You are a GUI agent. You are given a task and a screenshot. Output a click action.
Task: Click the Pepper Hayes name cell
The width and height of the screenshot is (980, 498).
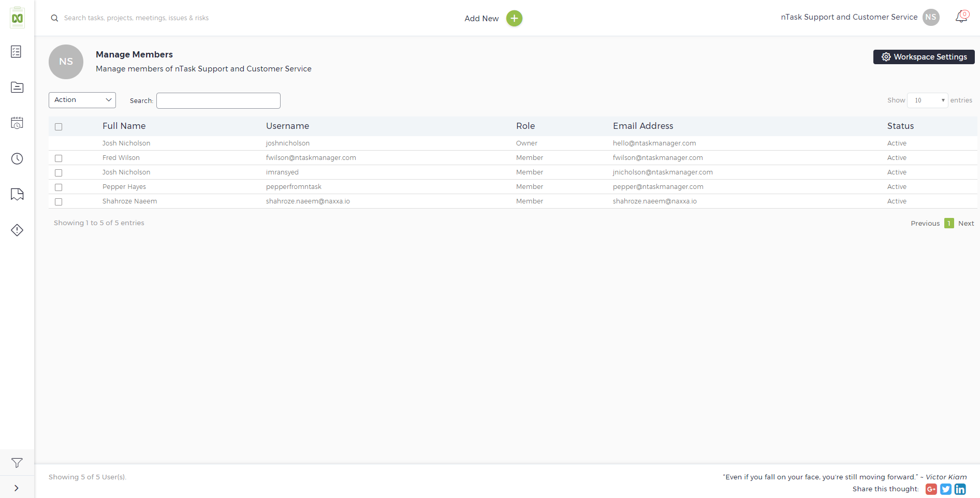pyautogui.click(x=124, y=187)
